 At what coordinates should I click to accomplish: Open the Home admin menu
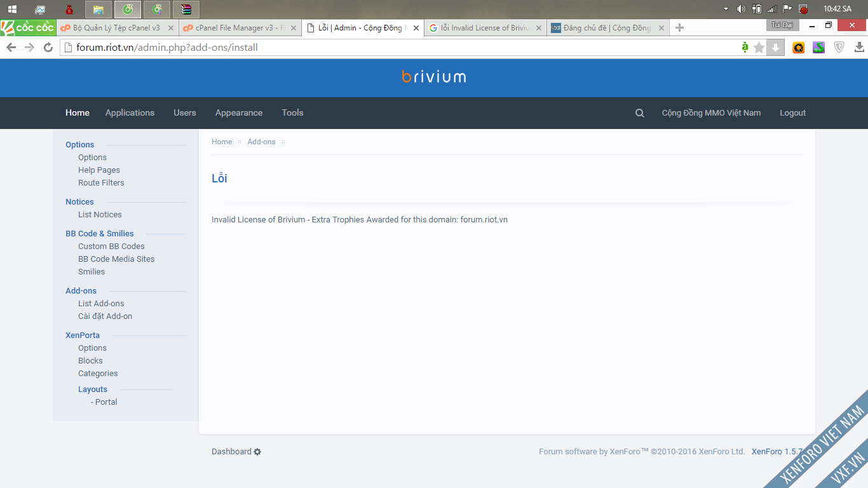(x=78, y=113)
